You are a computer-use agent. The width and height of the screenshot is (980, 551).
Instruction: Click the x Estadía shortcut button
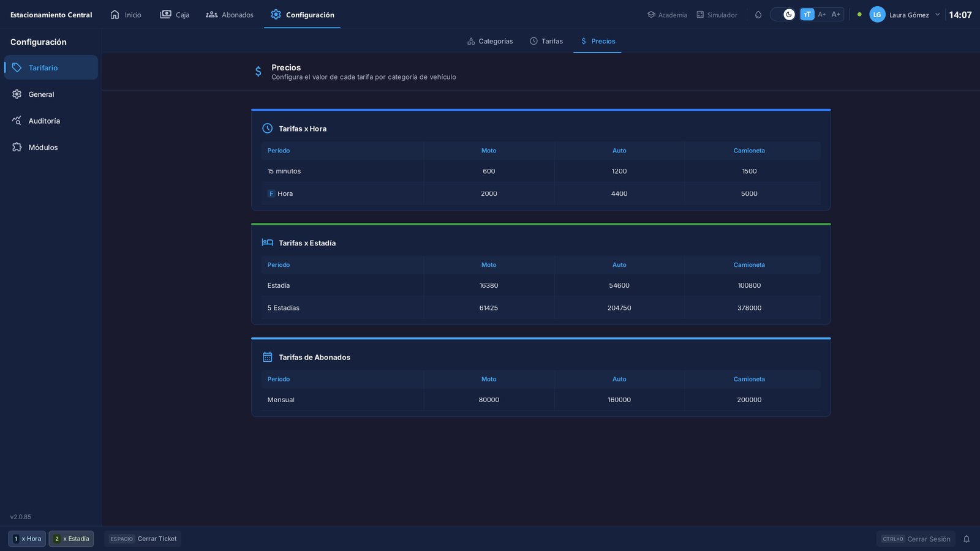pos(71,539)
